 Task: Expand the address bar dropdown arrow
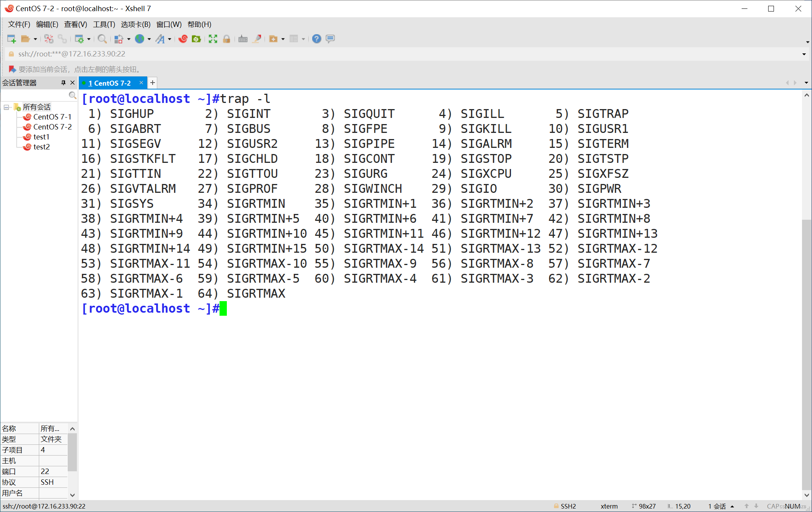[804, 54]
